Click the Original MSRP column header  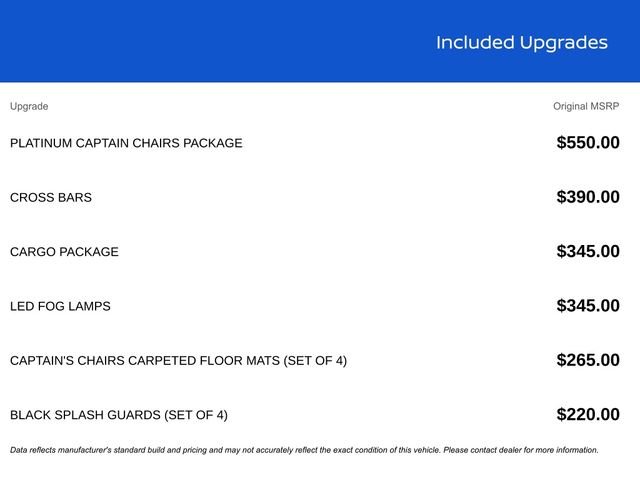(586, 106)
